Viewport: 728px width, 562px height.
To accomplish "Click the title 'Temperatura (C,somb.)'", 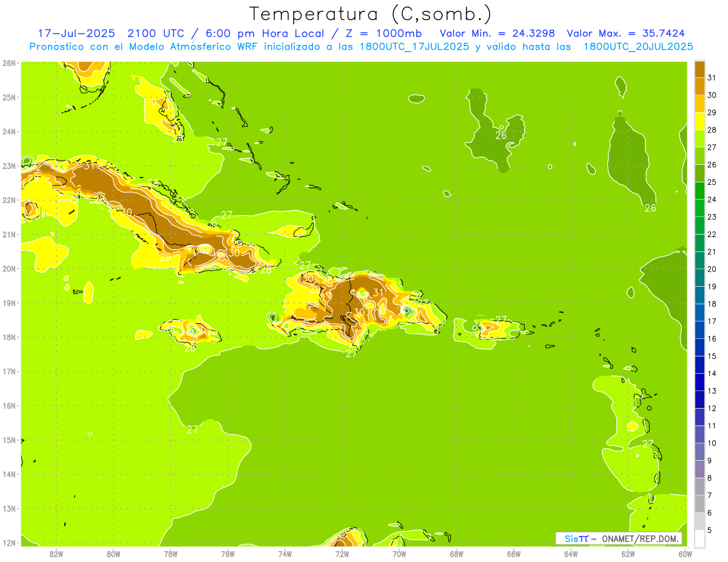I will pyautogui.click(x=371, y=14).
